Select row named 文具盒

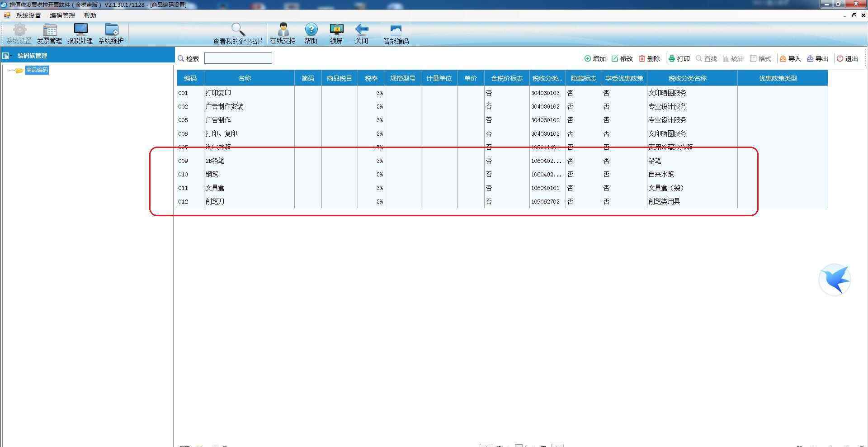coord(502,188)
